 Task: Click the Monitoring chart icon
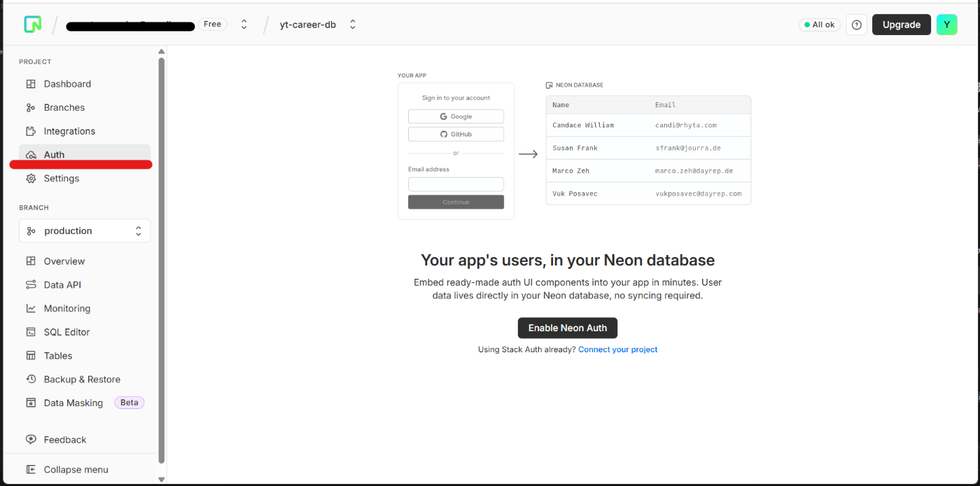(x=31, y=309)
